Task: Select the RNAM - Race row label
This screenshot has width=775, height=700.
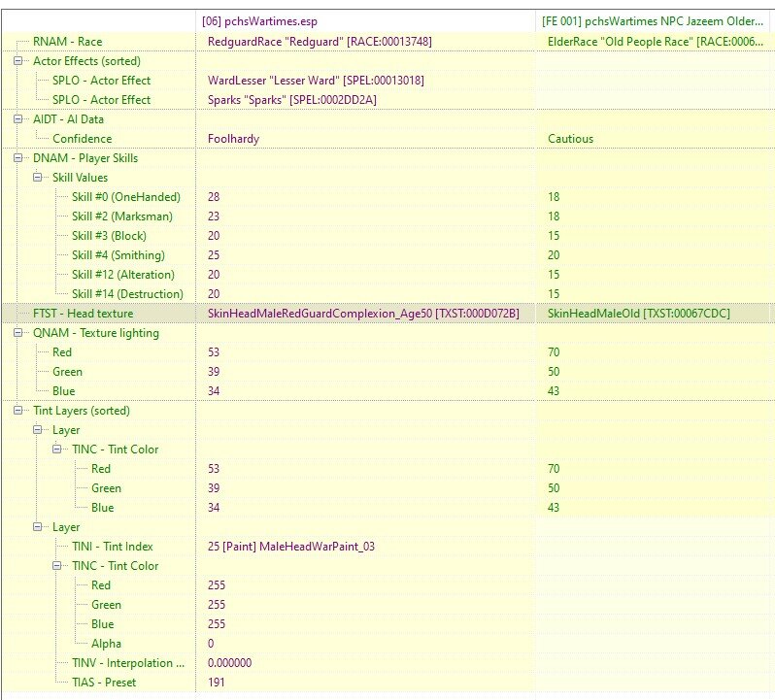Action: click(67, 42)
